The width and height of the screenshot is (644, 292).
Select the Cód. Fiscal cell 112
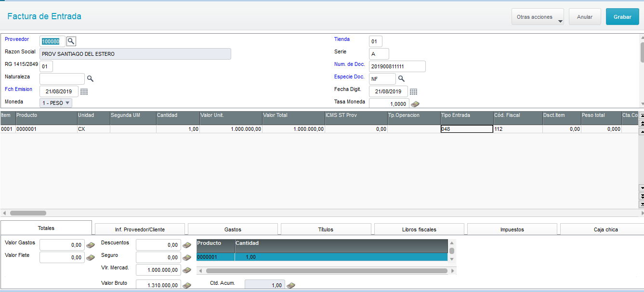518,129
